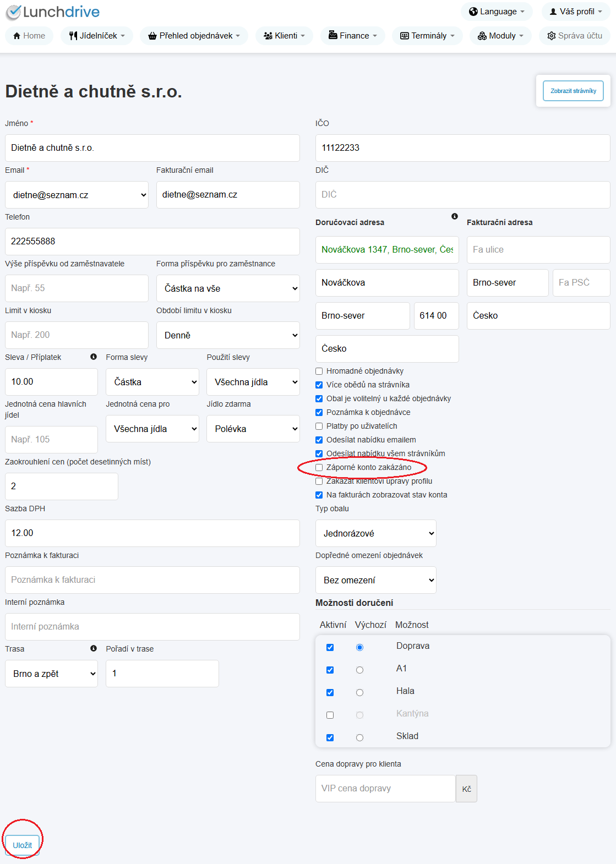
Task: Click the Kč currency addon button
Action: (466, 789)
